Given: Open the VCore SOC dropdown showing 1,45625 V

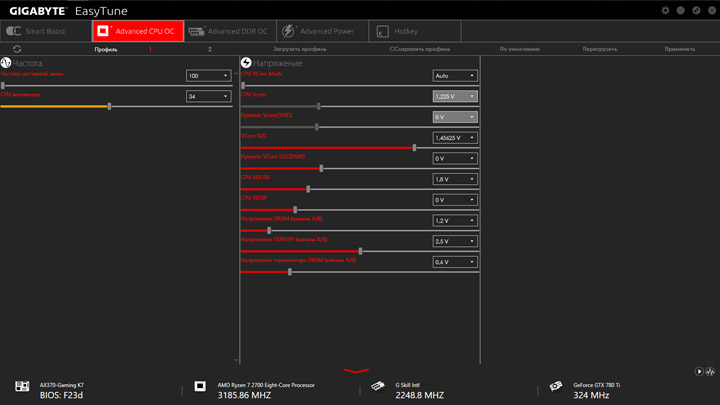Looking at the screenshot, I should 455,138.
